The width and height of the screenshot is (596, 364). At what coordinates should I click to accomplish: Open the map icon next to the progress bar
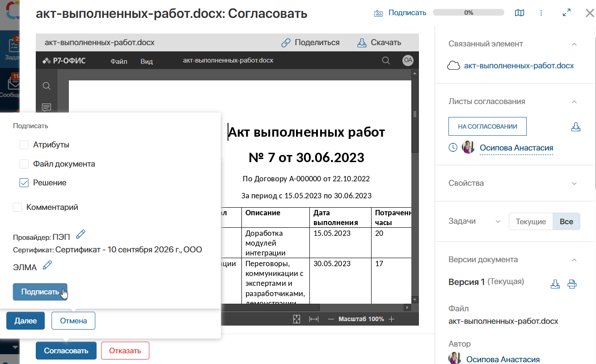pos(520,13)
